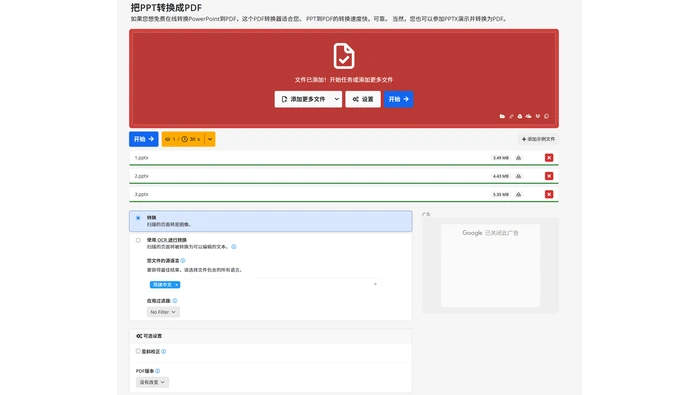Click the link/URL icon in red upload area
This screenshot has width=700, height=395.
point(511,116)
